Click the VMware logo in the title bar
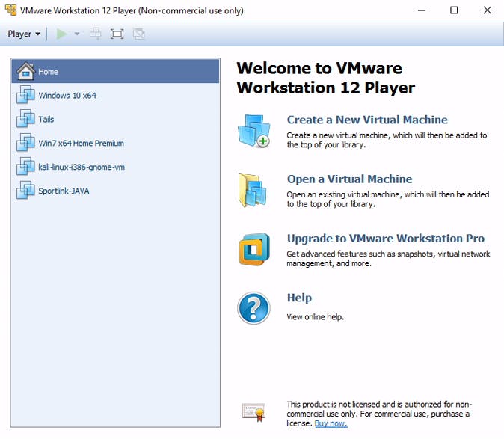The height and width of the screenshot is (439, 504). pyautogui.click(x=11, y=10)
